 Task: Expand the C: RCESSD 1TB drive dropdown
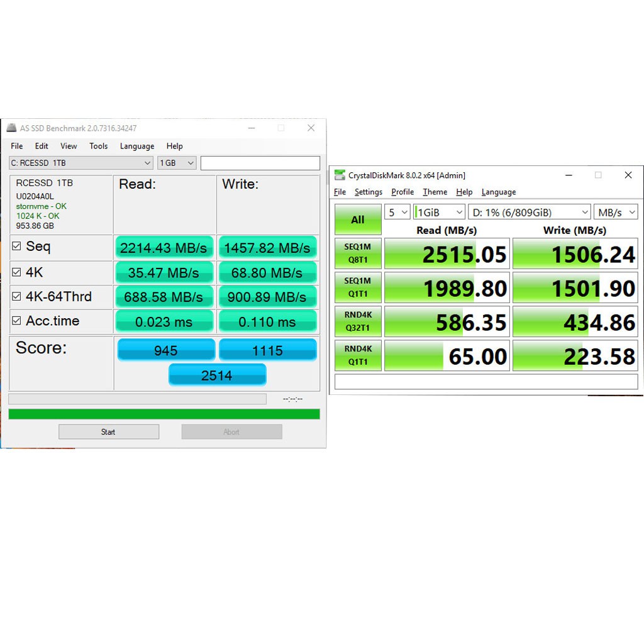point(81,163)
